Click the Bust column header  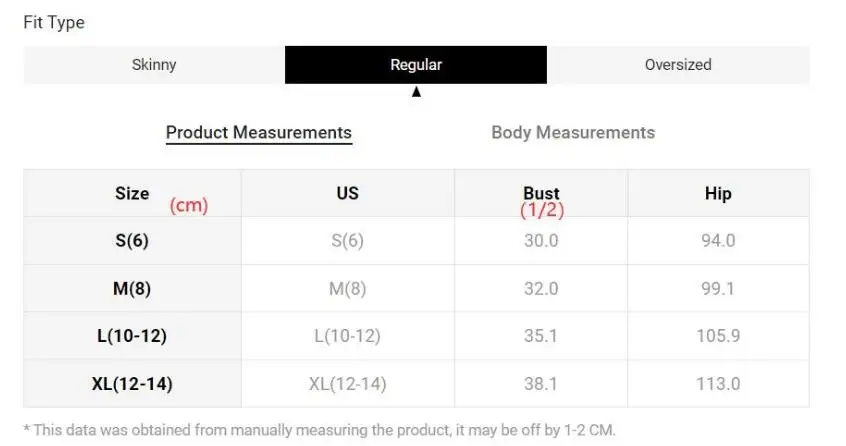click(x=541, y=194)
